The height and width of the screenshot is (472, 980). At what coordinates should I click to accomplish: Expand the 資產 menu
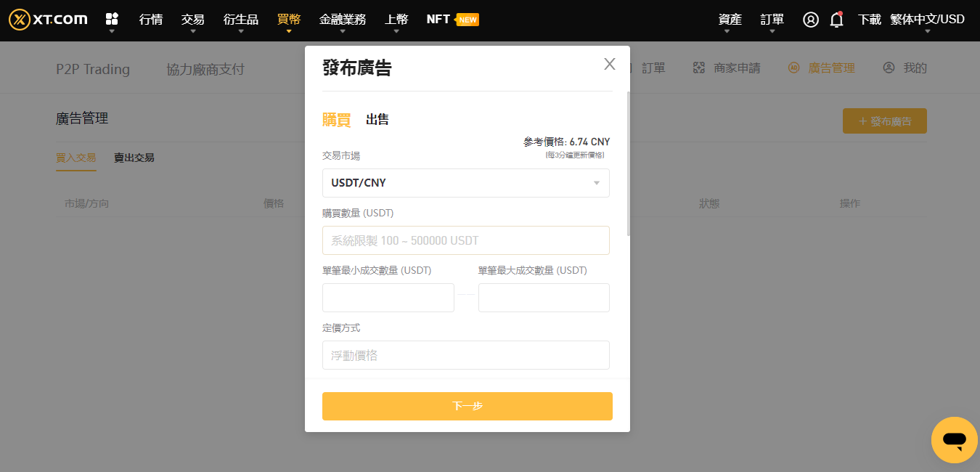click(x=730, y=20)
